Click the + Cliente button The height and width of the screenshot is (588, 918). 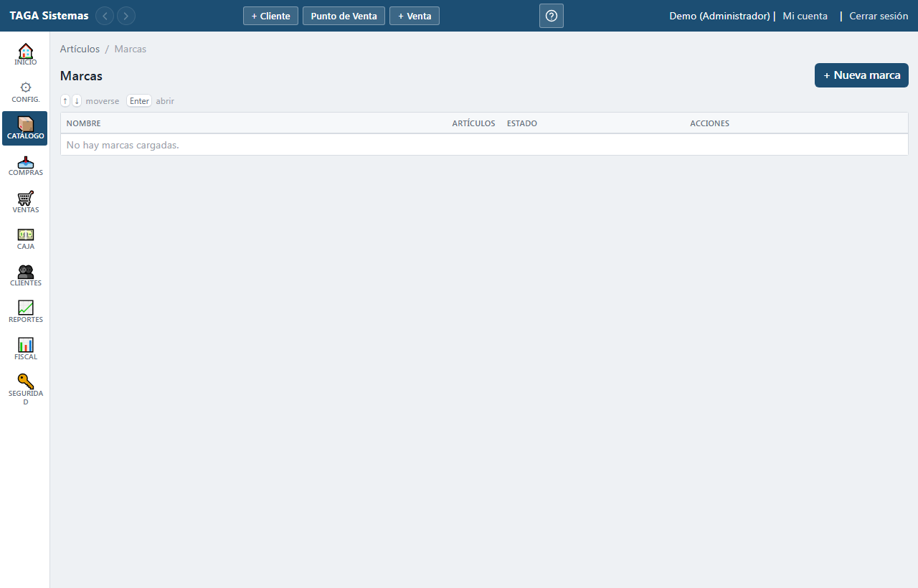tap(270, 16)
